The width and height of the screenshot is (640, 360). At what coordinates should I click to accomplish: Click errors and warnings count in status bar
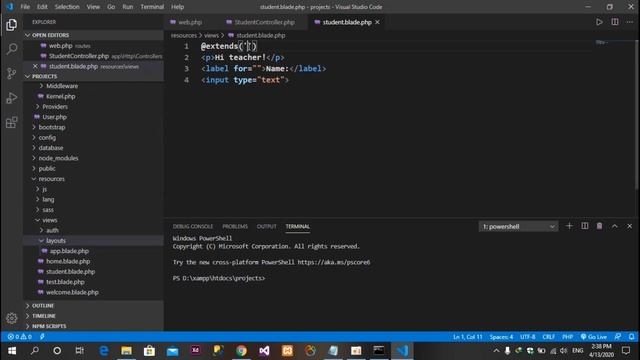click(20, 337)
